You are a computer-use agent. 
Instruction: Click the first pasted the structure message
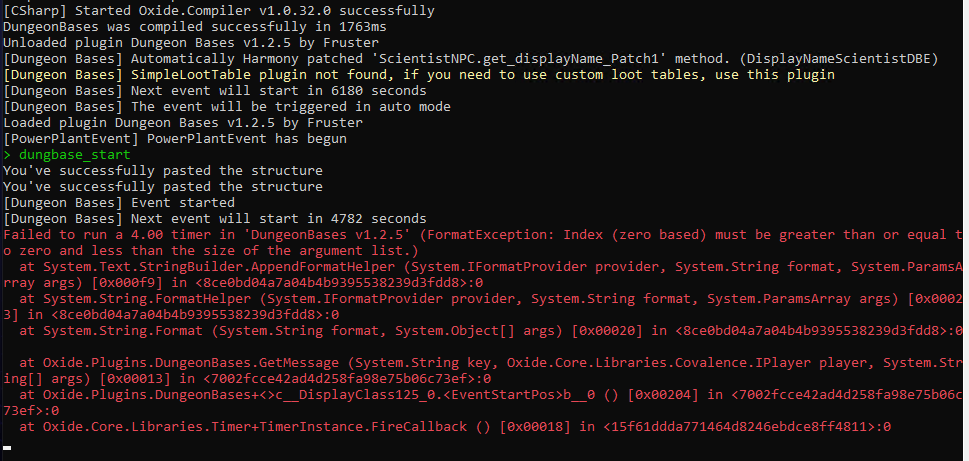(162, 171)
